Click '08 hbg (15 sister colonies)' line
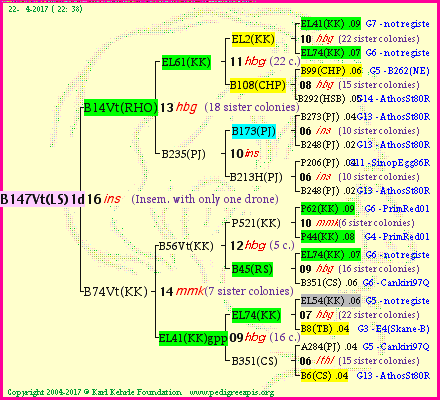Screen dimensions: 440x400 tap(359, 85)
